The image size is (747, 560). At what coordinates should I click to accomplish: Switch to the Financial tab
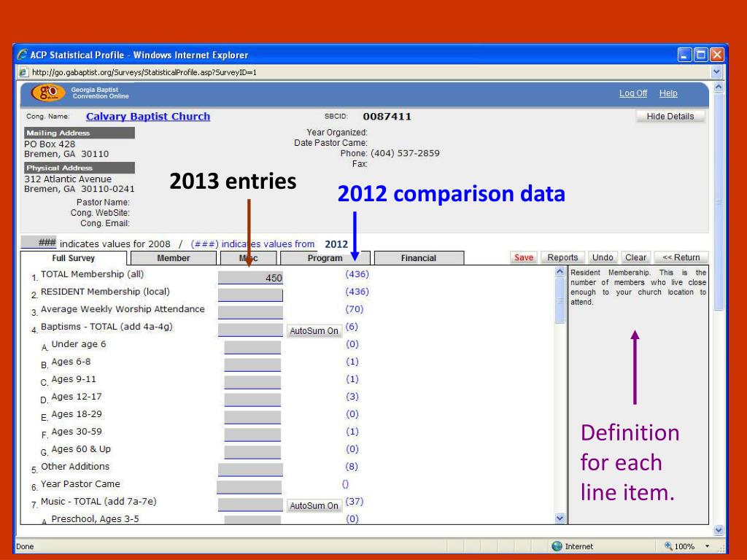pos(419,258)
